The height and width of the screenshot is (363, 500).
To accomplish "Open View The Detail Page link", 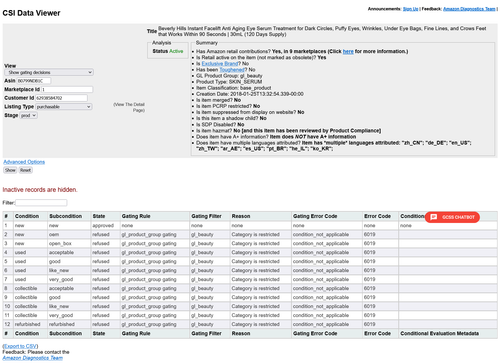I will click(129, 107).
